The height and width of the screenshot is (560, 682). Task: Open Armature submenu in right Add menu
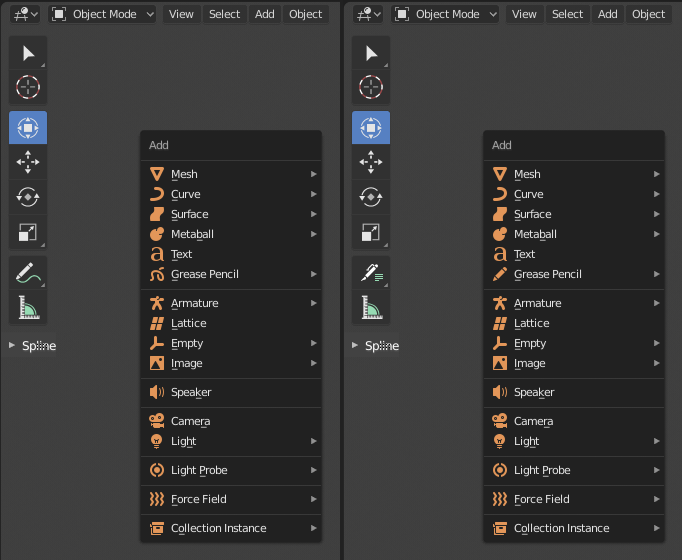click(574, 303)
